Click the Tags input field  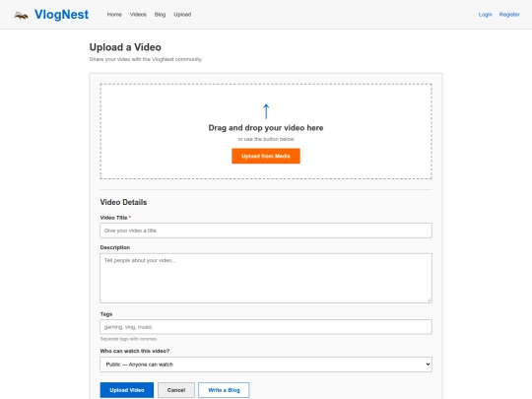click(x=266, y=327)
